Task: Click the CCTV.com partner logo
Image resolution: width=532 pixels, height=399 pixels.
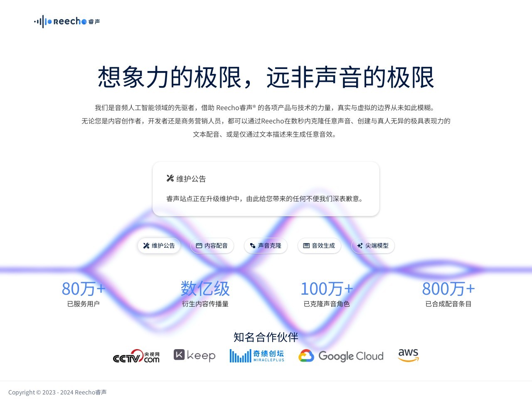Action: [x=136, y=356]
